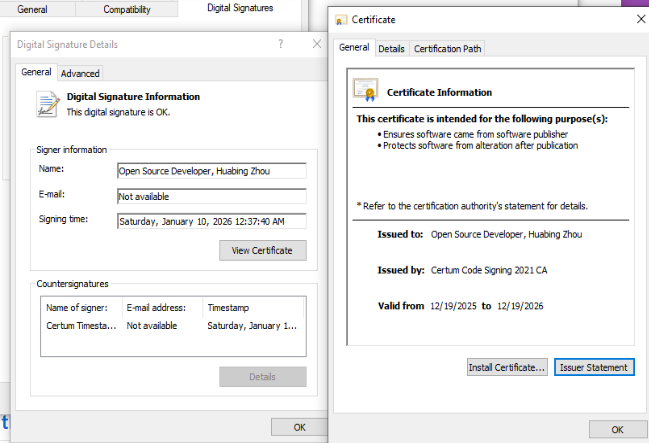
Task: Select the General tab in Certificate window
Action: 354,48
